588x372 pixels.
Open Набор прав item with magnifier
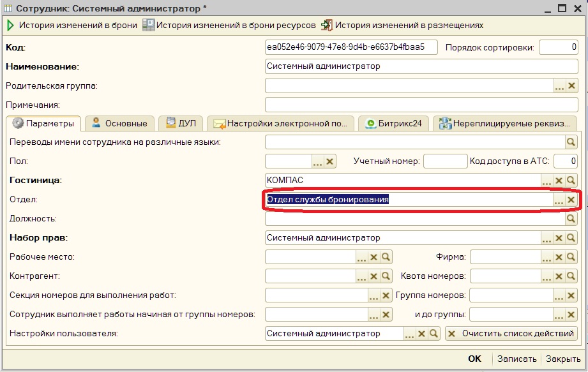571,238
